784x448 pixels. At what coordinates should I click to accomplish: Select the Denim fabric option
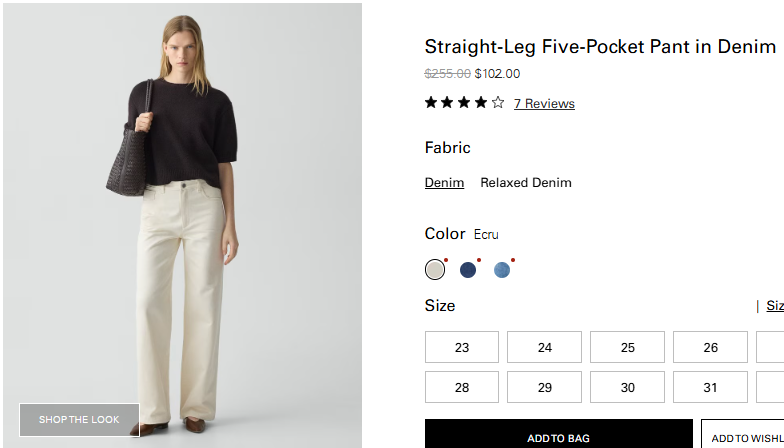pyautogui.click(x=444, y=183)
